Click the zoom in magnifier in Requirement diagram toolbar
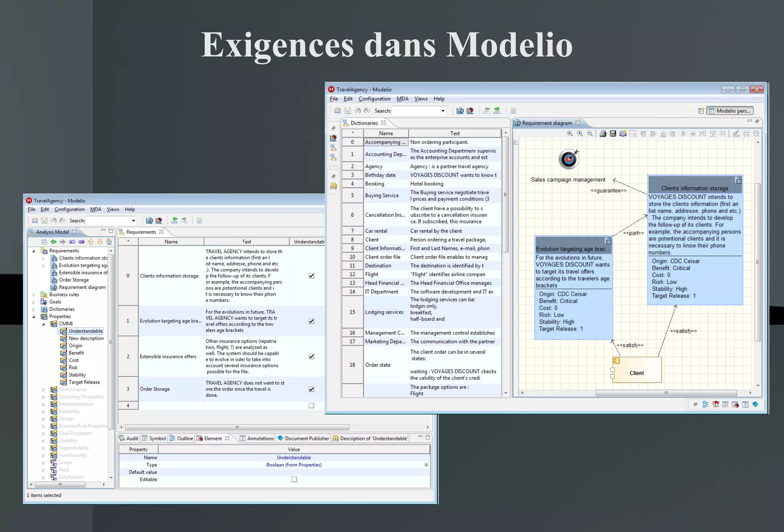Image resolution: width=784 pixels, height=532 pixels. (x=570, y=133)
